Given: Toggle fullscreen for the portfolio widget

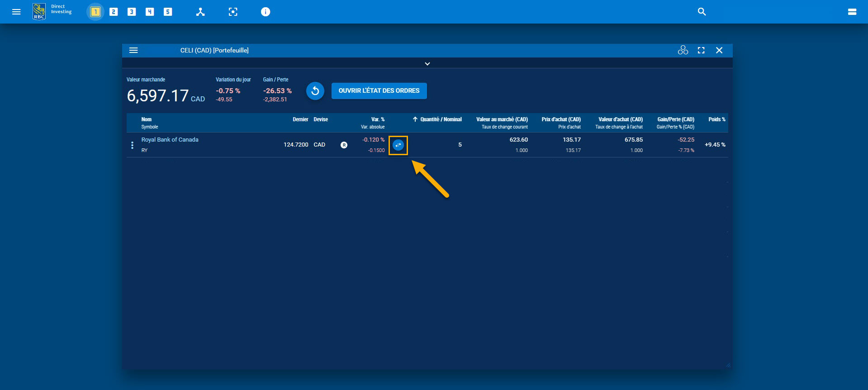Looking at the screenshot, I should point(701,50).
